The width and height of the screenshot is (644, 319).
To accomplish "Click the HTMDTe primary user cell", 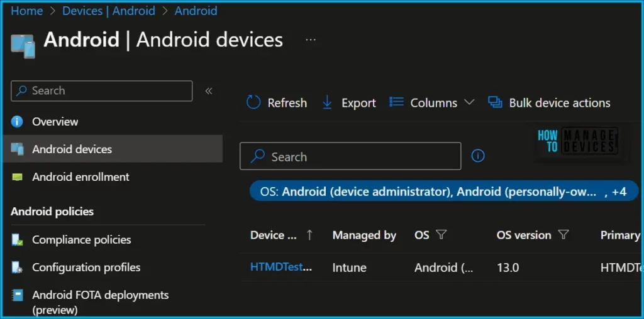I will coord(621,268).
